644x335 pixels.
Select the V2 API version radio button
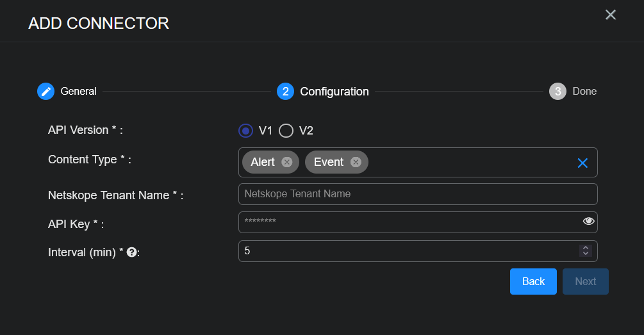(286, 131)
